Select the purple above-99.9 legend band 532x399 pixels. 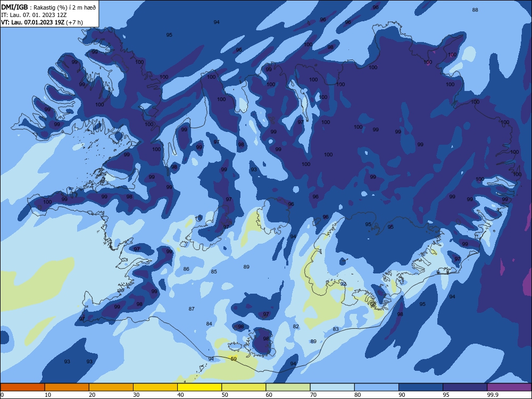pyautogui.click(x=509, y=387)
